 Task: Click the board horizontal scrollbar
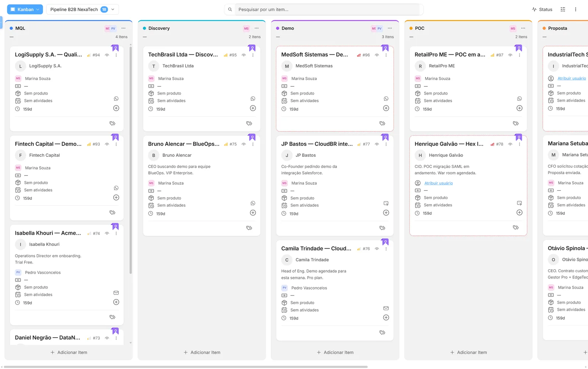coord(186,367)
